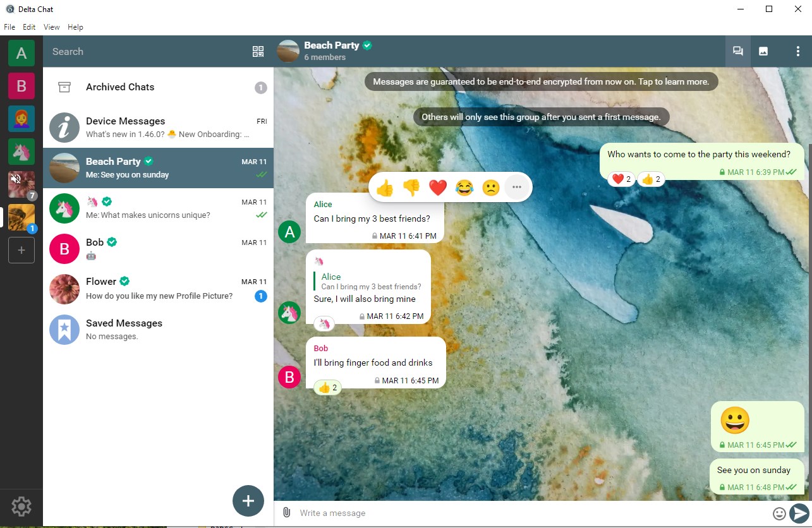The width and height of the screenshot is (812, 528).
Task: Open the View menu
Action: 52,27
